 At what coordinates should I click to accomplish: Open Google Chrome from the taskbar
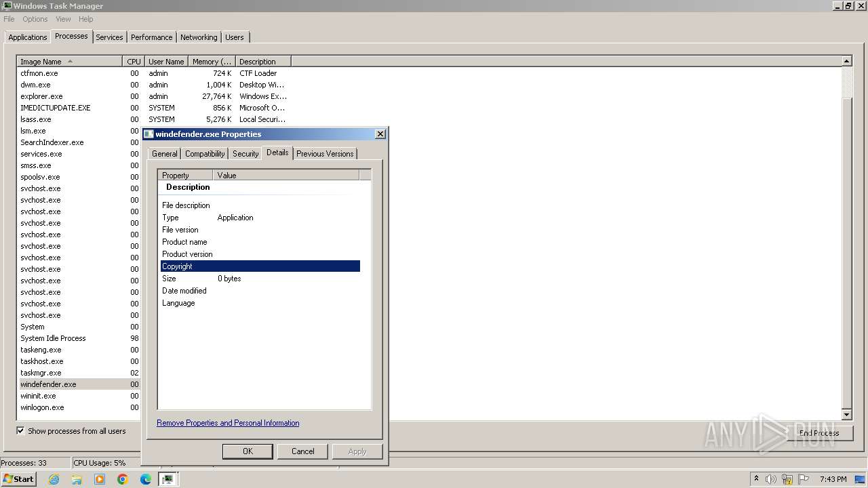(123, 479)
